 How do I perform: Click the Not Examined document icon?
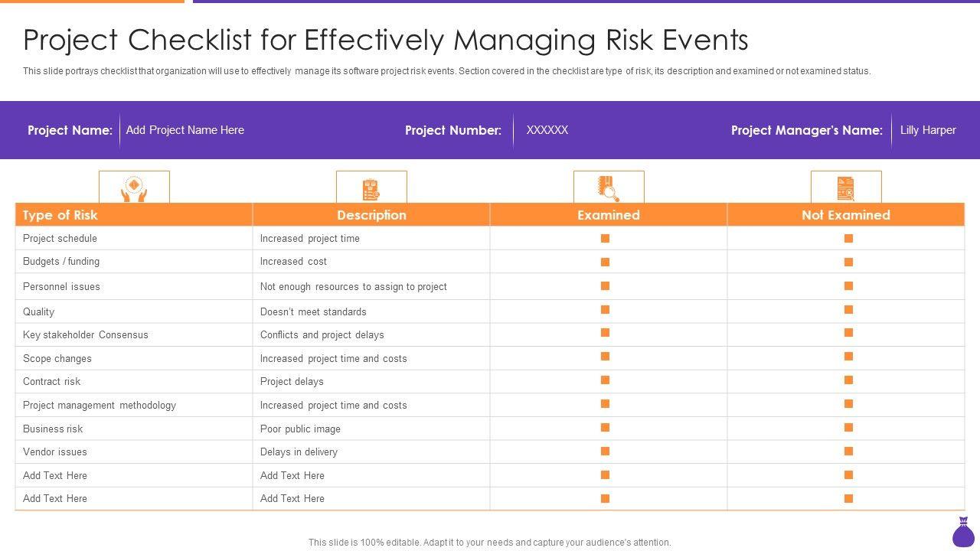point(846,188)
